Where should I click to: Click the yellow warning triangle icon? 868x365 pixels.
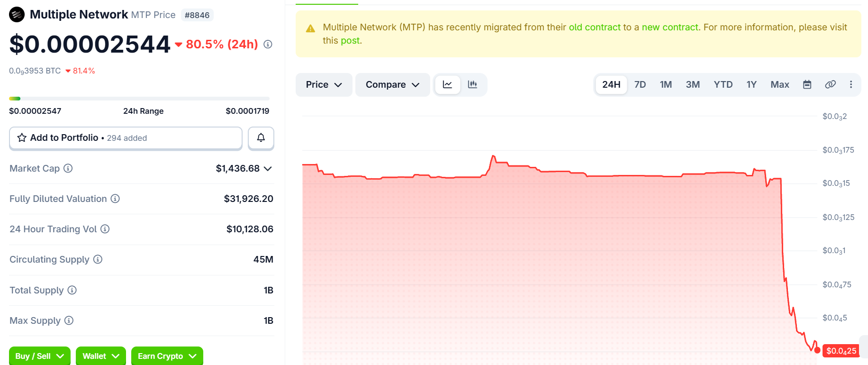click(310, 28)
